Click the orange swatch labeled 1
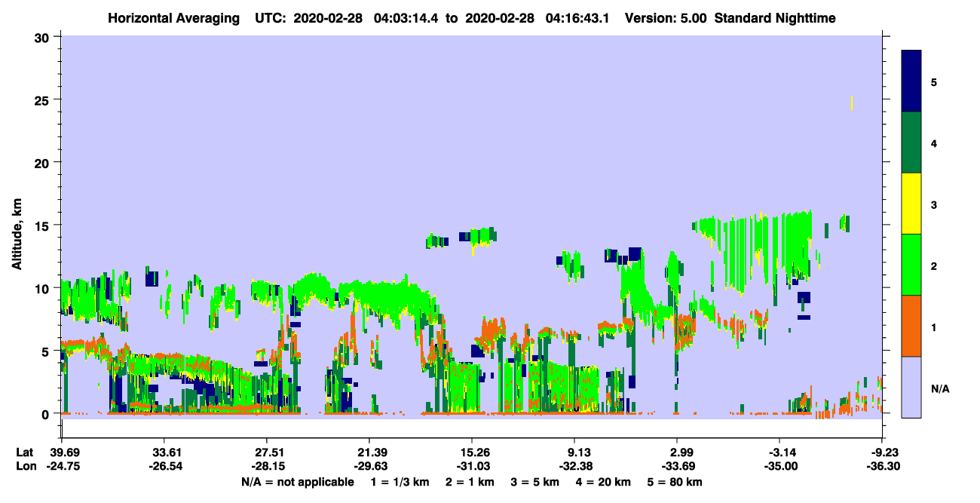The height and width of the screenshot is (503, 980). (x=911, y=326)
